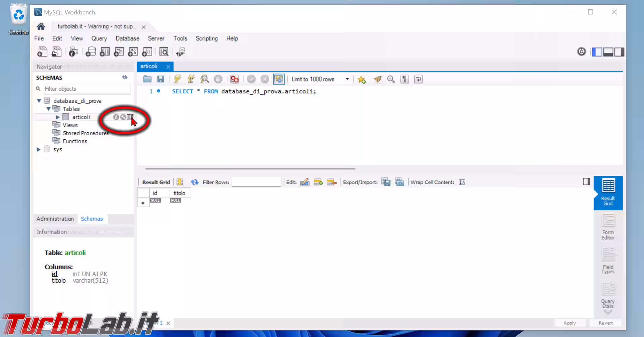Viewport: 644px width, 337px height.
Task: Open the File menu
Action: pyautogui.click(x=39, y=39)
